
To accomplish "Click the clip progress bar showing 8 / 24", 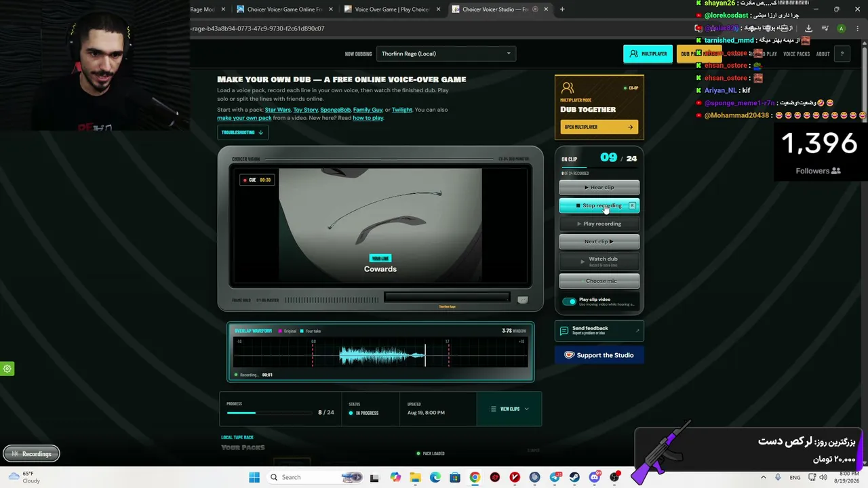I will [271, 412].
